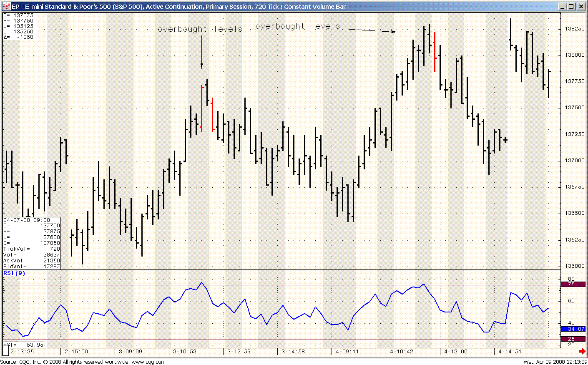Viewport: 588px width, 365px height.
Task: Click the 136000 price scale label
Action: click(x=574, y=266)
